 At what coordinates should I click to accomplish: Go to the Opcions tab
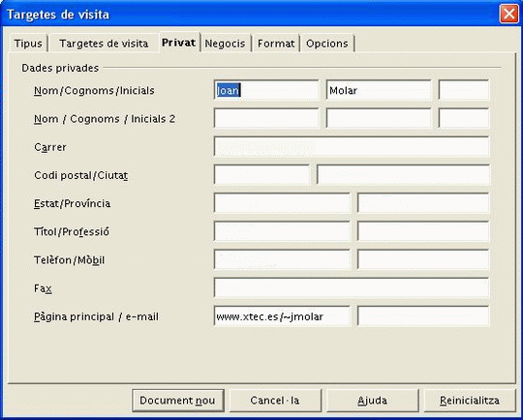[x=327, y=44]
